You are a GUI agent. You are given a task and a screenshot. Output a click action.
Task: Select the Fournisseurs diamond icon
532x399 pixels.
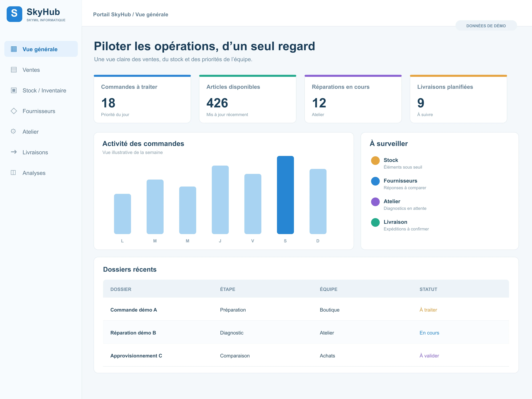point(14,111)
